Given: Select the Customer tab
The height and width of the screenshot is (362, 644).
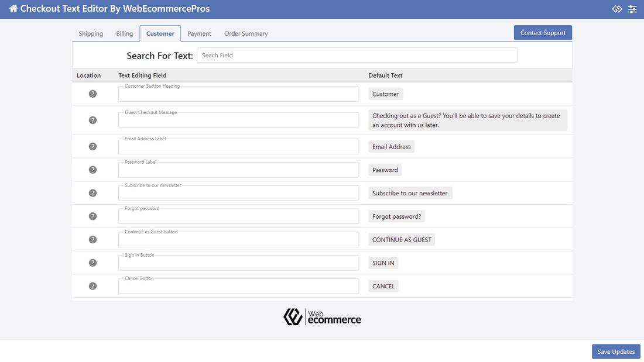Looking at the screenshot, I should 160,34.
